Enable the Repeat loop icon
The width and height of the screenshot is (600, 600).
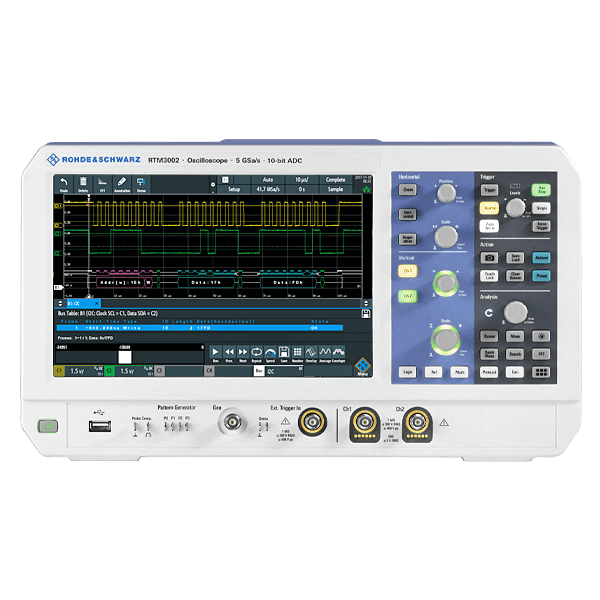pos(256,353)
